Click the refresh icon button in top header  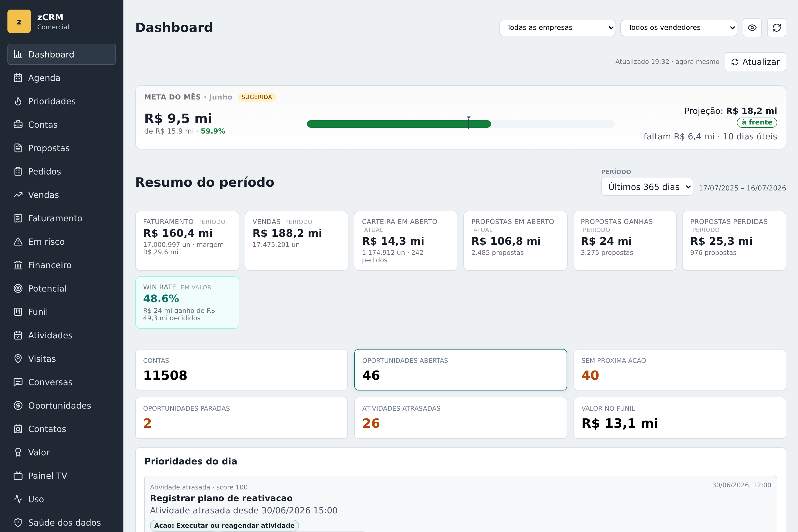pos(777,27)
